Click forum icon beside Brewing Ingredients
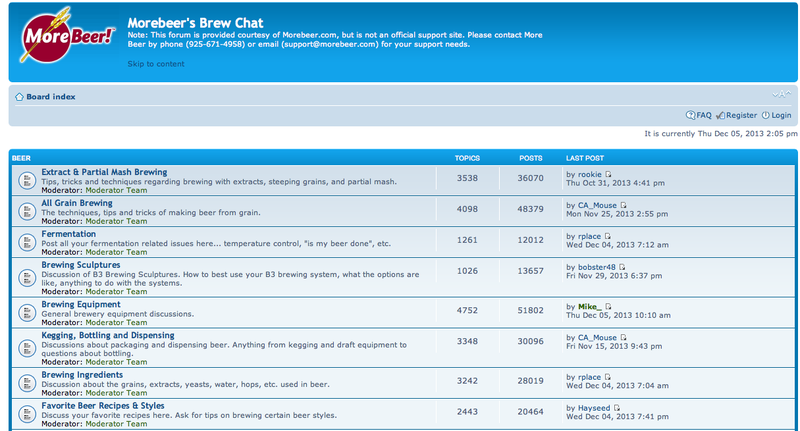This screenshot has height=431, width=800. point(27,383)
